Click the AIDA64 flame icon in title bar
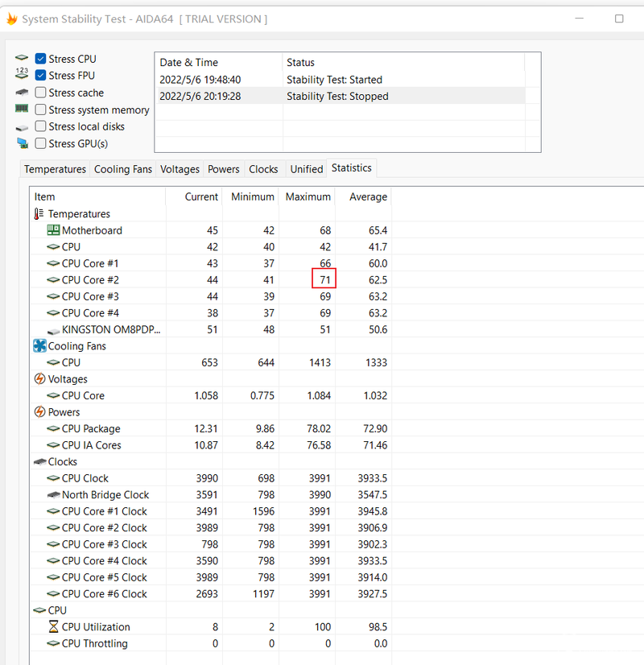 12,19
